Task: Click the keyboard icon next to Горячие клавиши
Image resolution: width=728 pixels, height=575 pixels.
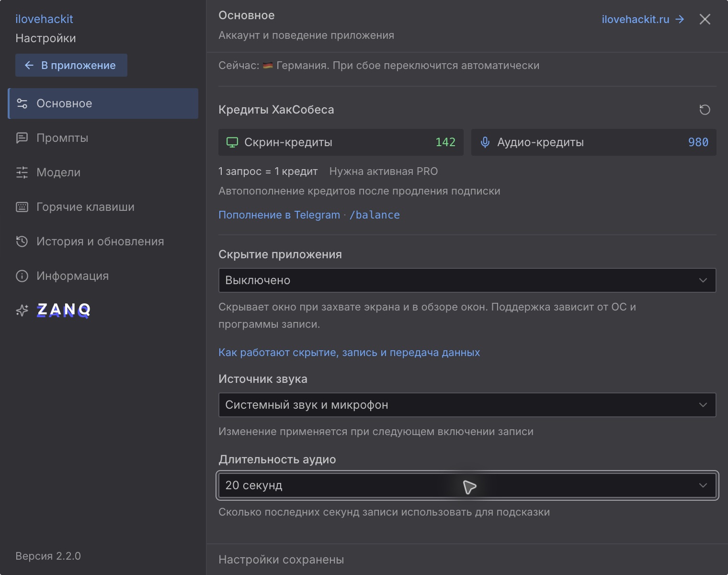Action: click(x=22, y=207)
